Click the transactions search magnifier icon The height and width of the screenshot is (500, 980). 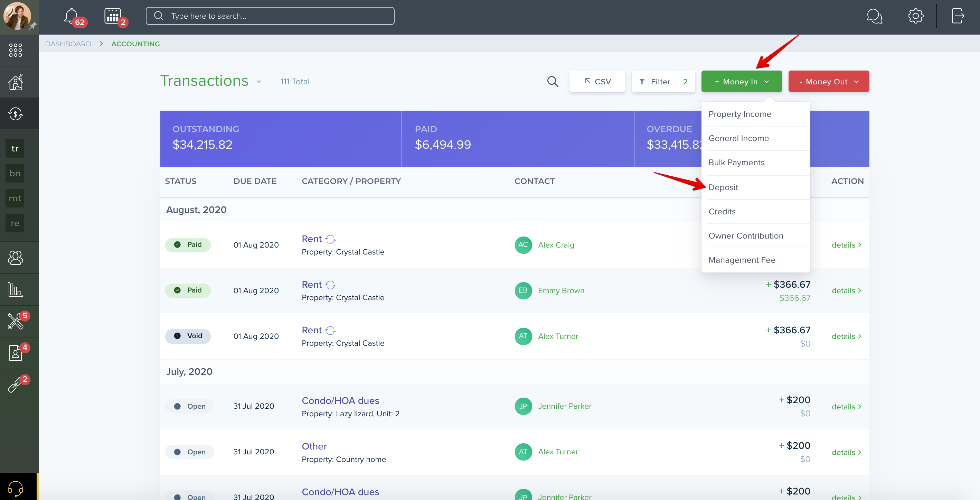[x=553, y=82]
